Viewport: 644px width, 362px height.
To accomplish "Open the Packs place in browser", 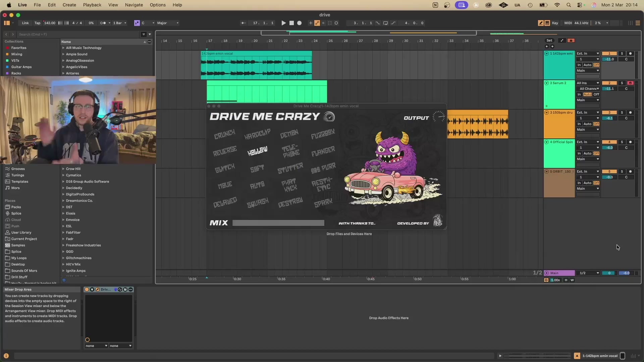I will 16,207.
